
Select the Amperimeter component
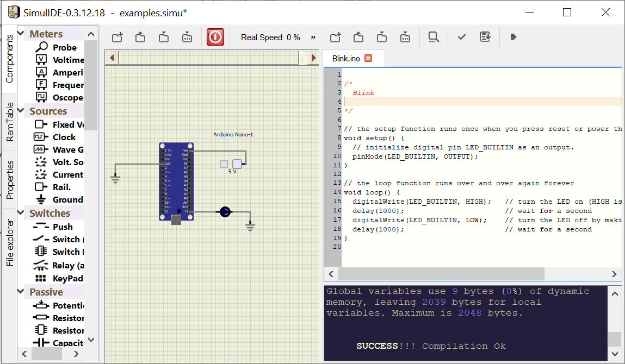pyautogui.click(x=59, y=72)
